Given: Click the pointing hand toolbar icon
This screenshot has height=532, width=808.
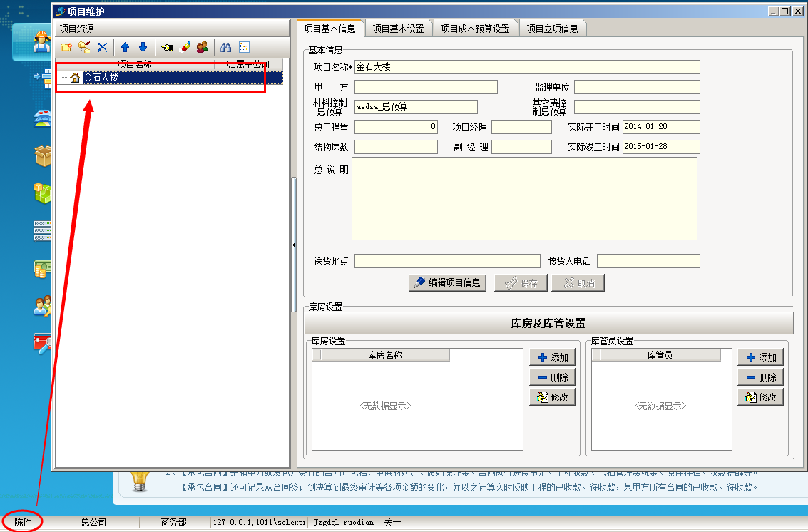Looking at the screenshot, I should [167, 47].
